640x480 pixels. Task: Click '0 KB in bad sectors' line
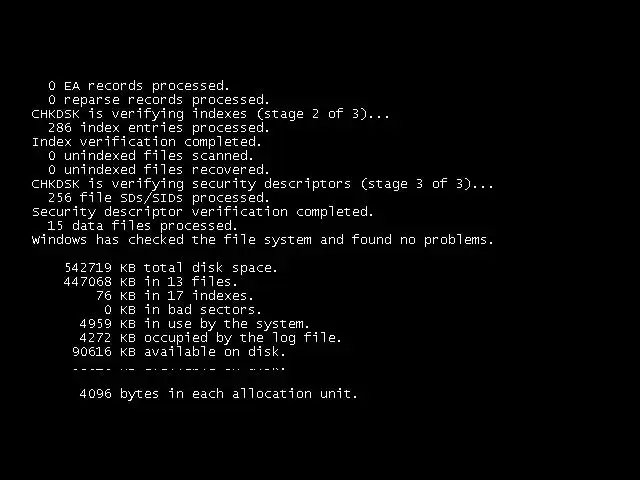pyautogui.click(x=182, y=310)
